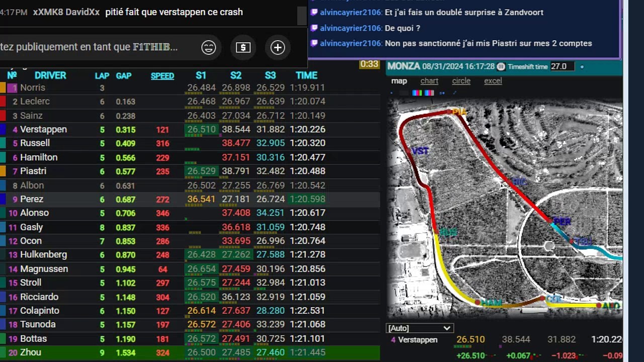
Task: Open the emoji picker in chat box
Action: click(x=208, y=47)
